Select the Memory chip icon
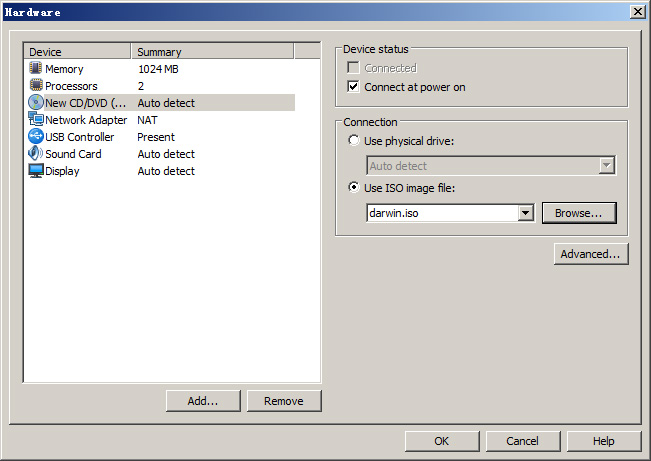The width and height of the screenshot is (651, 461). pos(36,68)
